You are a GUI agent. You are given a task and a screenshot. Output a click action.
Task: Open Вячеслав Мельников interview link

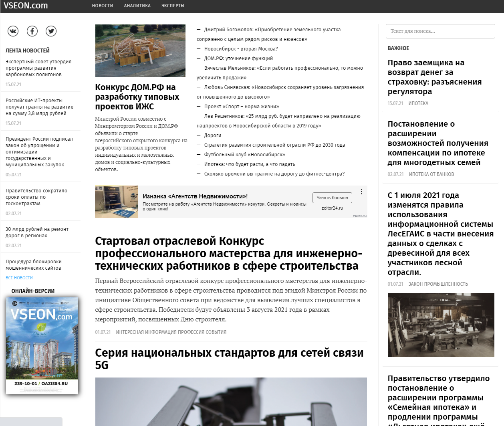point(280,73)
